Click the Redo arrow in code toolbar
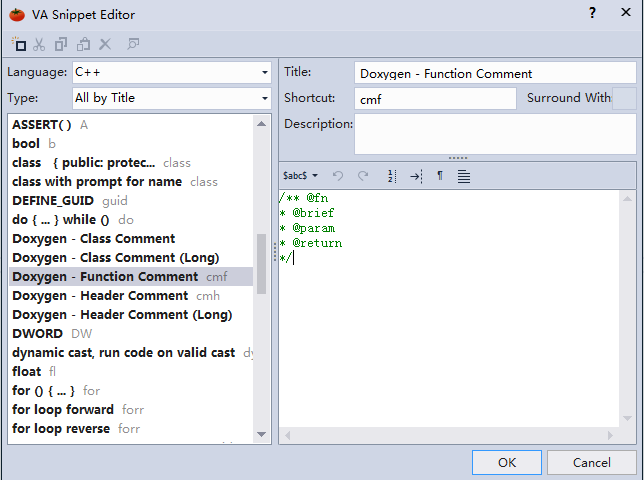The width and height of the screenshot is (644, 480). point(363,176)
